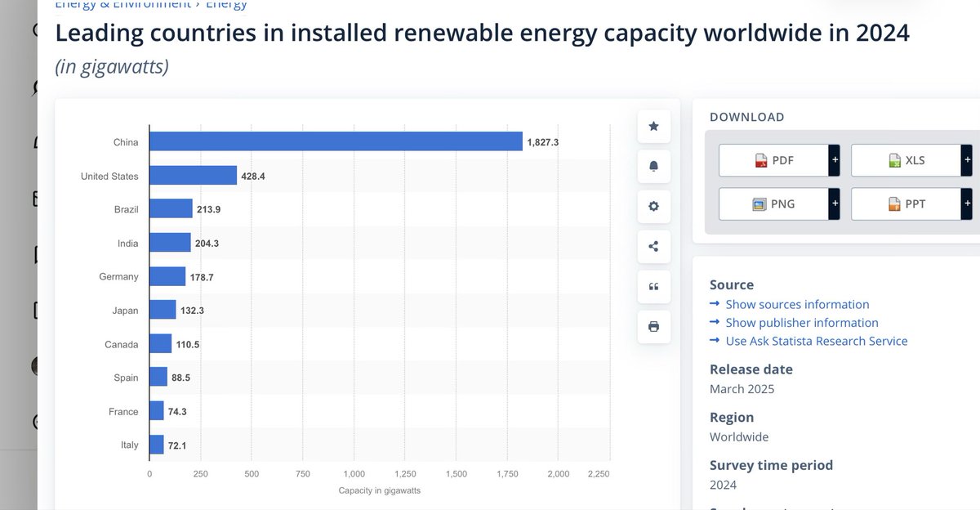Click the Survey time period heading
The height and width of the screenshot is (510, 980).
[x=772, y=465]
